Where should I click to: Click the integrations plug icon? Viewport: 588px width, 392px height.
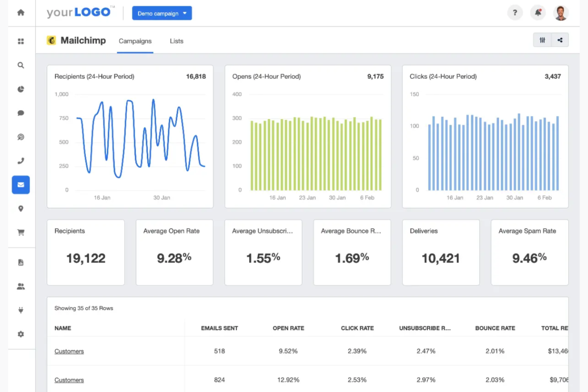21,310
